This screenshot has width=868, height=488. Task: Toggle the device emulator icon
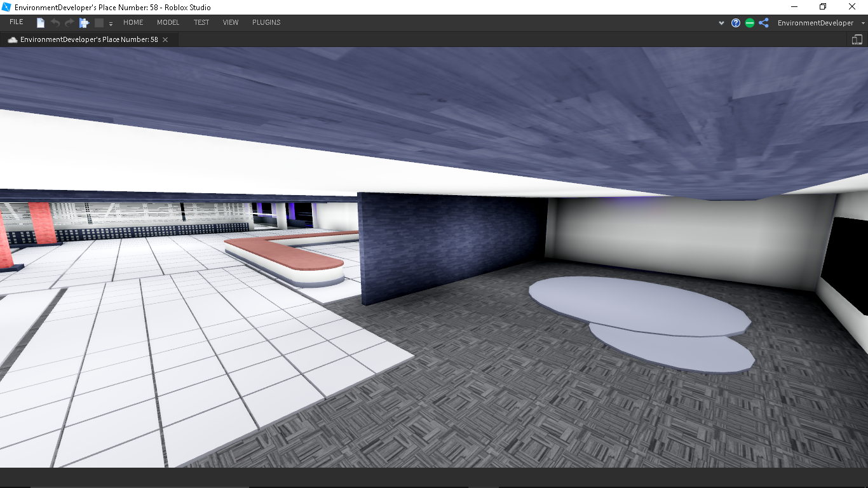coord(857,39)
